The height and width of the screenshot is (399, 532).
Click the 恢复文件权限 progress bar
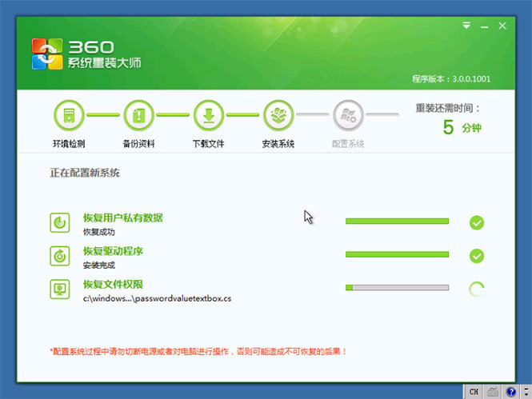click(397, 287)
